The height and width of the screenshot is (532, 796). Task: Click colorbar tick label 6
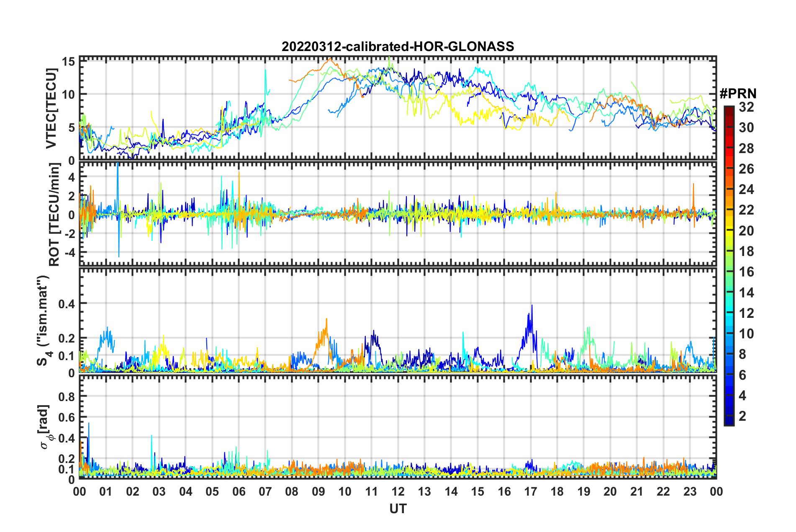click(742, 375)
